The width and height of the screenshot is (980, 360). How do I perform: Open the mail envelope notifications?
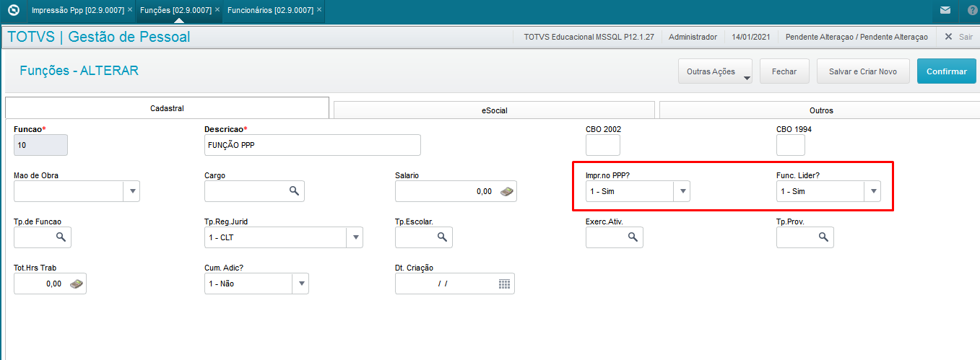(945, 11)
